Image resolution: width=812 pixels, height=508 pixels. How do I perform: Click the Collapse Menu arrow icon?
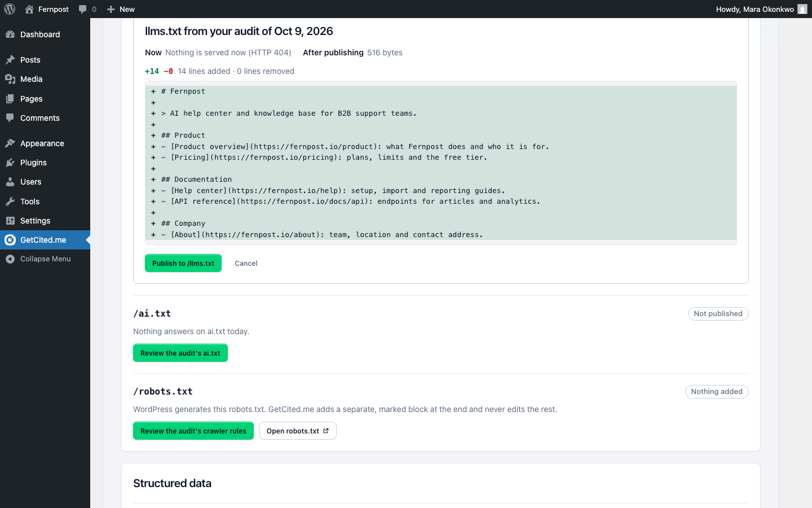[10, 259]
